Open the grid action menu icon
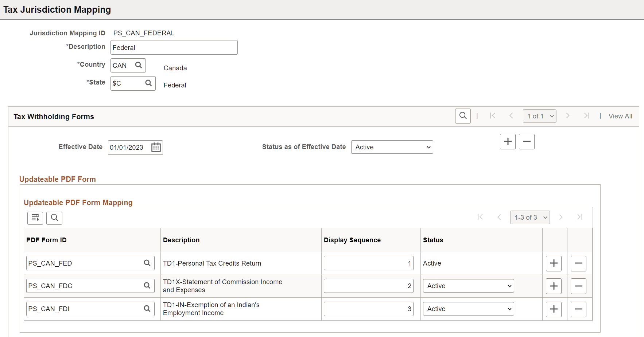Image resolution: width=644 pixels, height=337 pixels. (x=35, y=218)
